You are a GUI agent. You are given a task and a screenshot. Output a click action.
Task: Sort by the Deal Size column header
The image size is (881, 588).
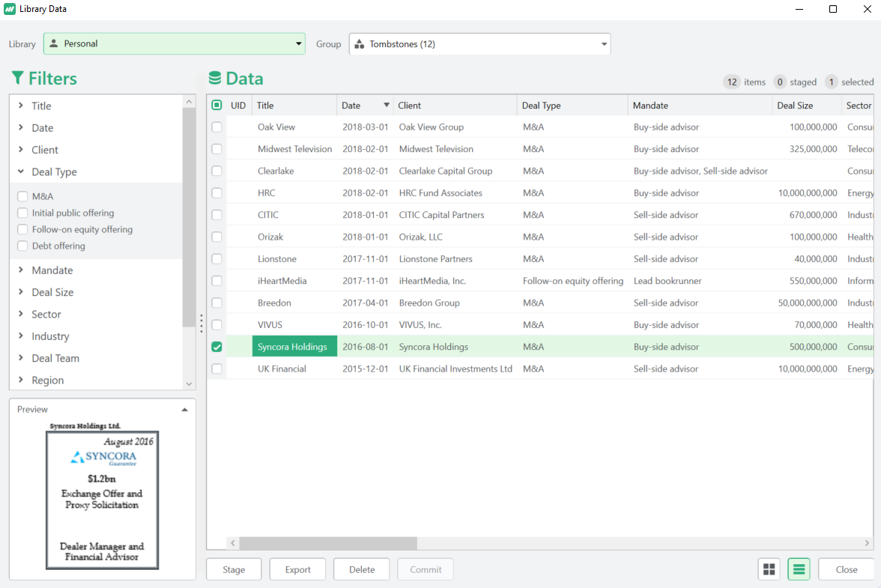coord(795,106)
